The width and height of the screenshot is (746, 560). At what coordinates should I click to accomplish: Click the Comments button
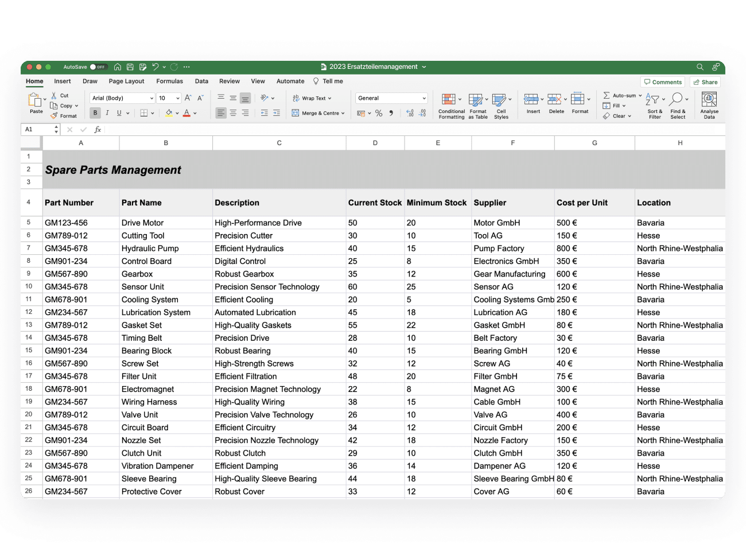click(663, 82)
